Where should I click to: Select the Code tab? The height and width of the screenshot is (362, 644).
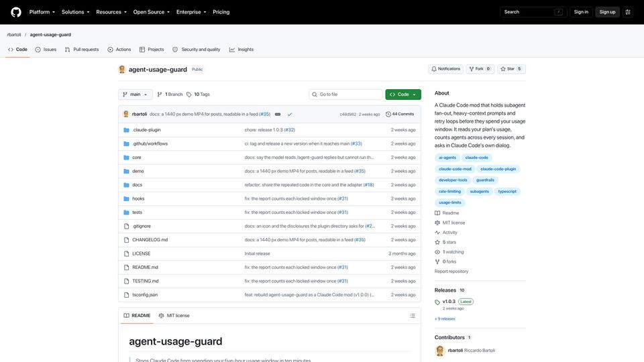click(17, 49)
